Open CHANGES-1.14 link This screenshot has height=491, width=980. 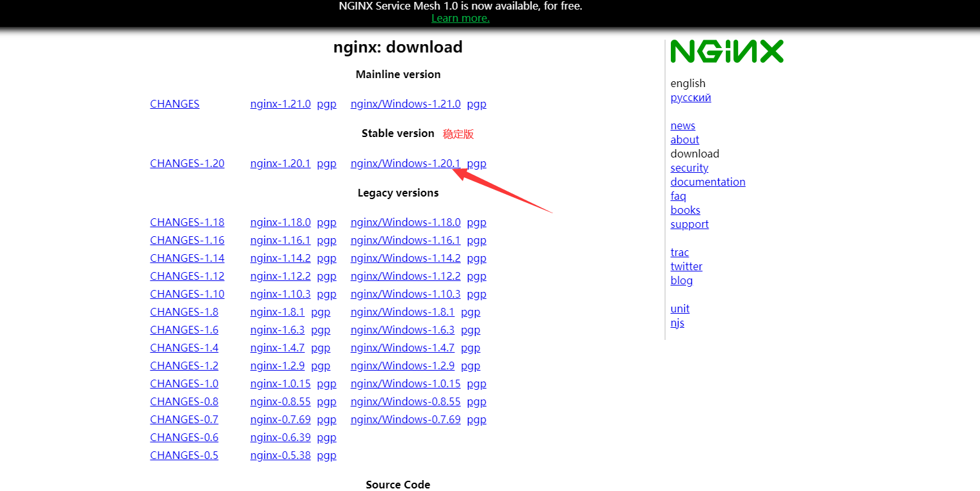(187, 258)
